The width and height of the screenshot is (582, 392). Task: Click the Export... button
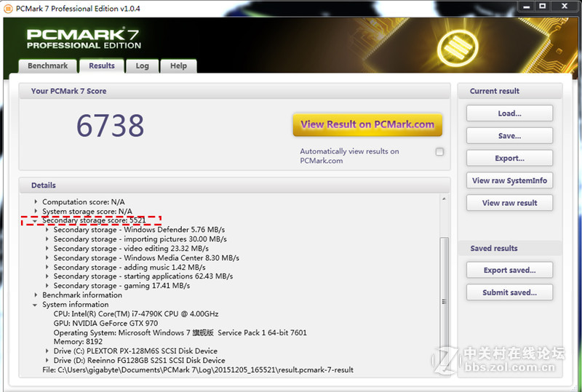coord(509,158)
